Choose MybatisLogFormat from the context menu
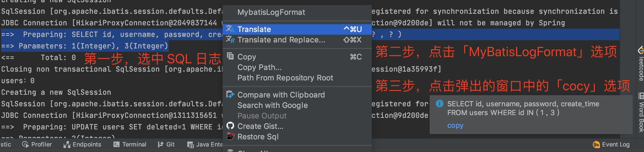 271,12
